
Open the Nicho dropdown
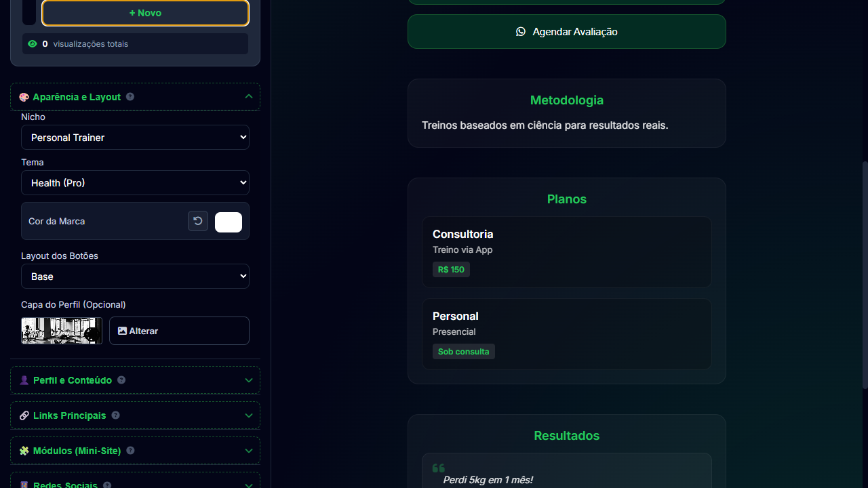pos(135,138)
